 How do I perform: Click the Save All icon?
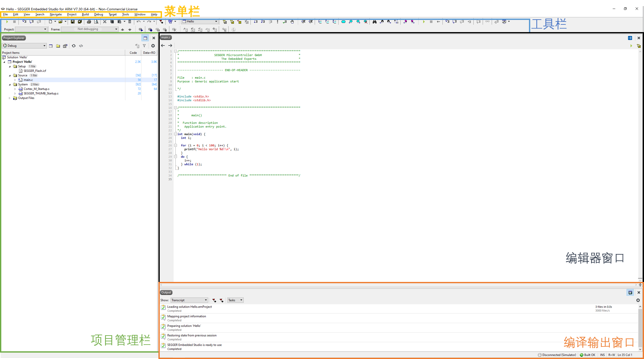click(x=80, y=22)
